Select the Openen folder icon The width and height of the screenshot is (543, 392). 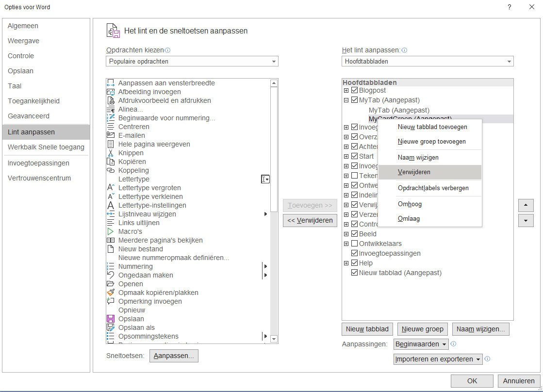coord(111,284)
